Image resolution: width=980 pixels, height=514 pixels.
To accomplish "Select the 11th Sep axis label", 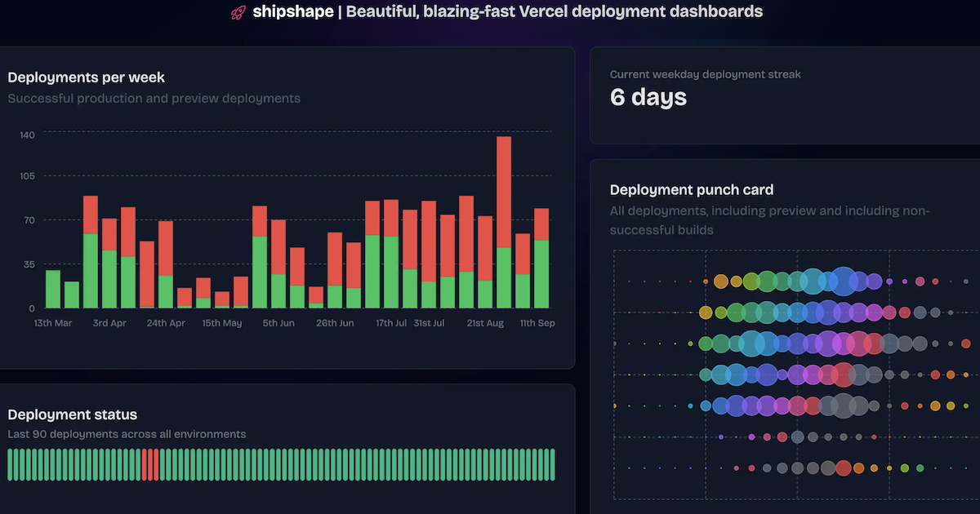I will 537,323.
